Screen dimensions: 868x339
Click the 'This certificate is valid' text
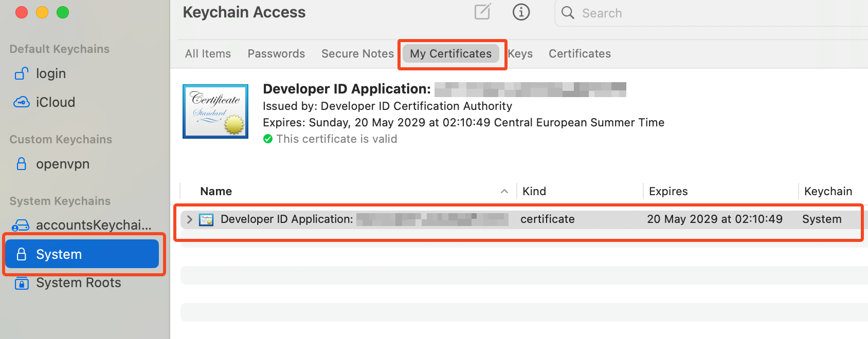[337, 139]
